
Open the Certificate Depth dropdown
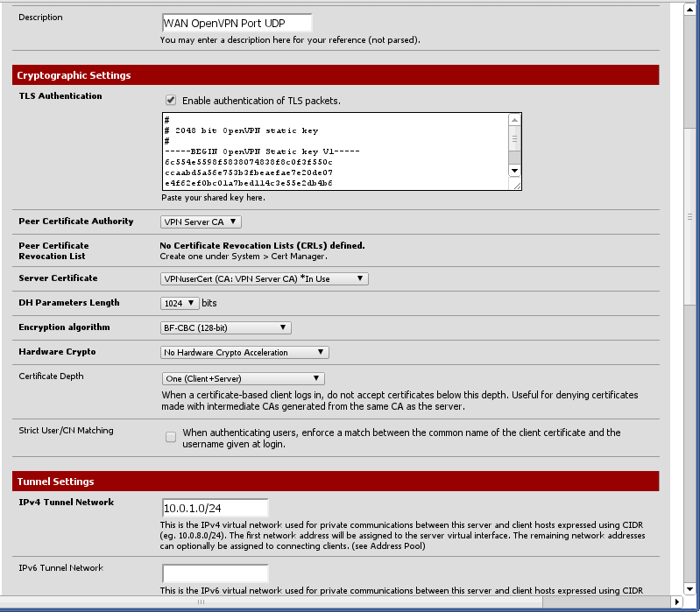[x=244, y=379]
